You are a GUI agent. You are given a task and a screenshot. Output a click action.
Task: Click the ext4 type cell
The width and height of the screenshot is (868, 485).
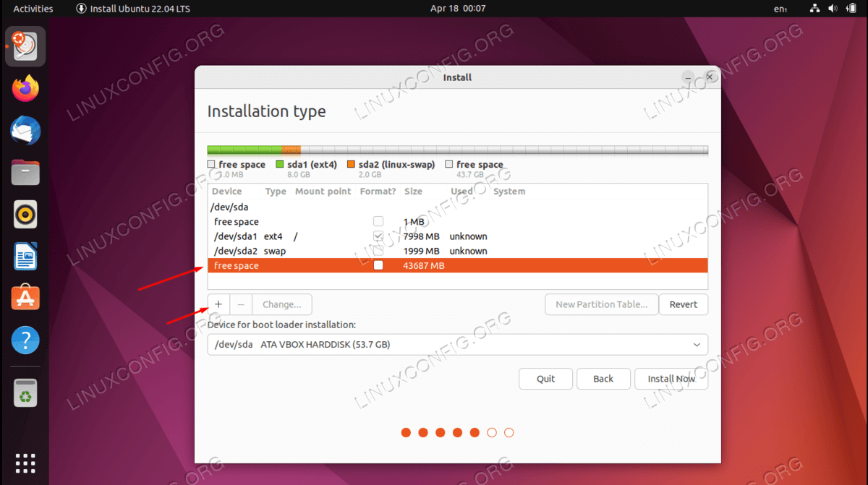tap(273, 236)
